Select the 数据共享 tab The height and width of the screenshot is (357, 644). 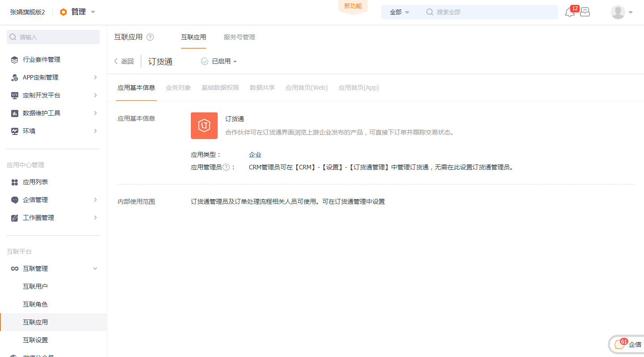tap(262, 88)
